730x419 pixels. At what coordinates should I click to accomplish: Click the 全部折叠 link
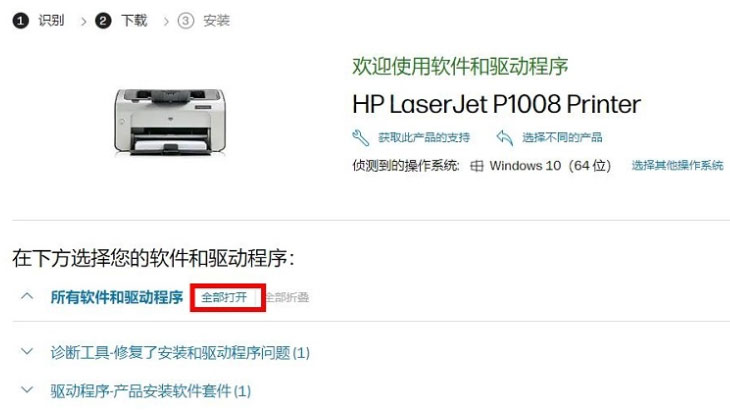(287, 297)
